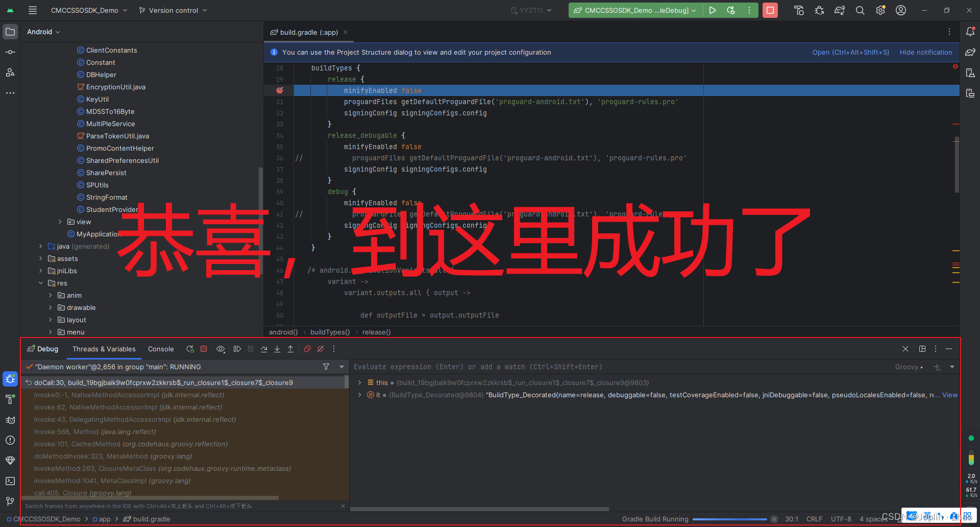
Task: Click Resume Program icon in debug panel
Action: coord(237,349)
